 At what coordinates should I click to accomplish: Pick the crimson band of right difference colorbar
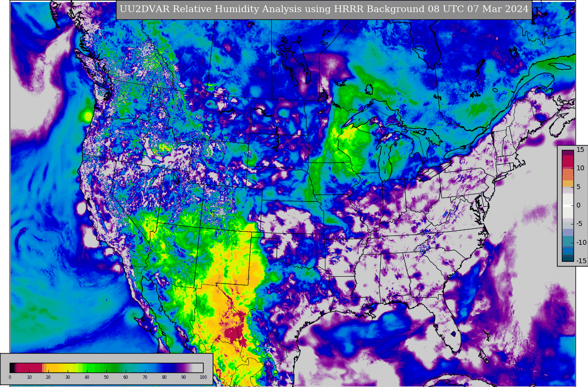[x=568, y=161]
